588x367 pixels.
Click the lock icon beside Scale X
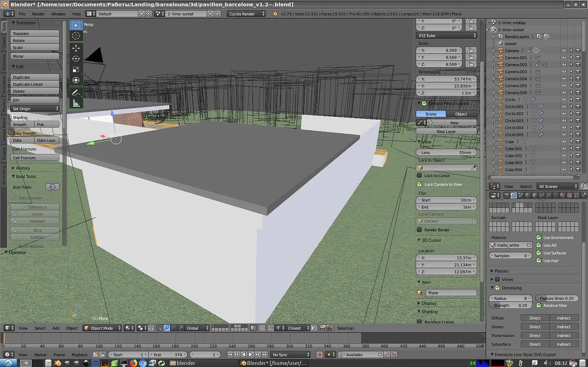pos(471,50)
